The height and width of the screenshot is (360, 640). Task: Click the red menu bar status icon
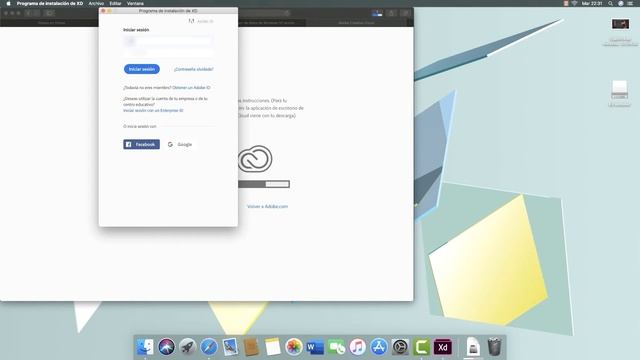point(566,3)
